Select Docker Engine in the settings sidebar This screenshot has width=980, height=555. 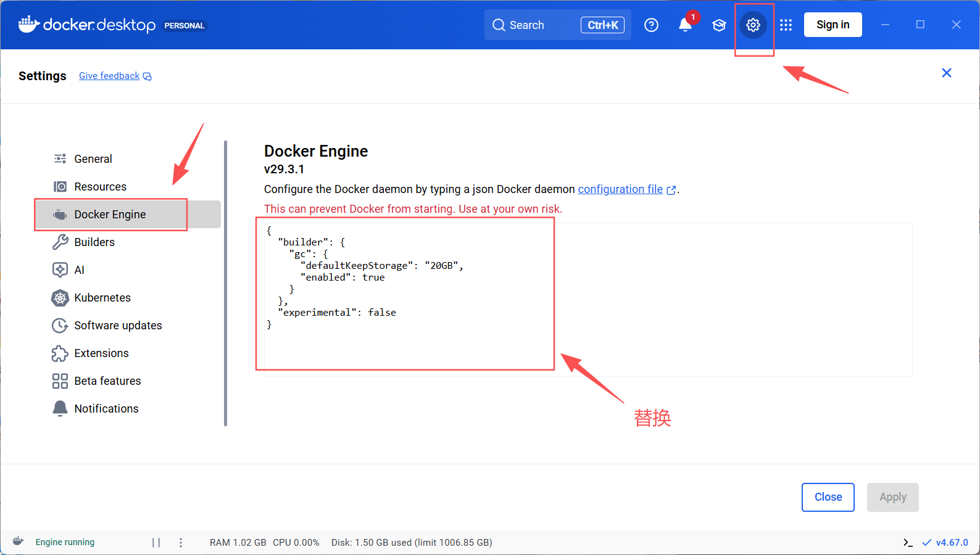pyautogui.click(x=128, y=215)
